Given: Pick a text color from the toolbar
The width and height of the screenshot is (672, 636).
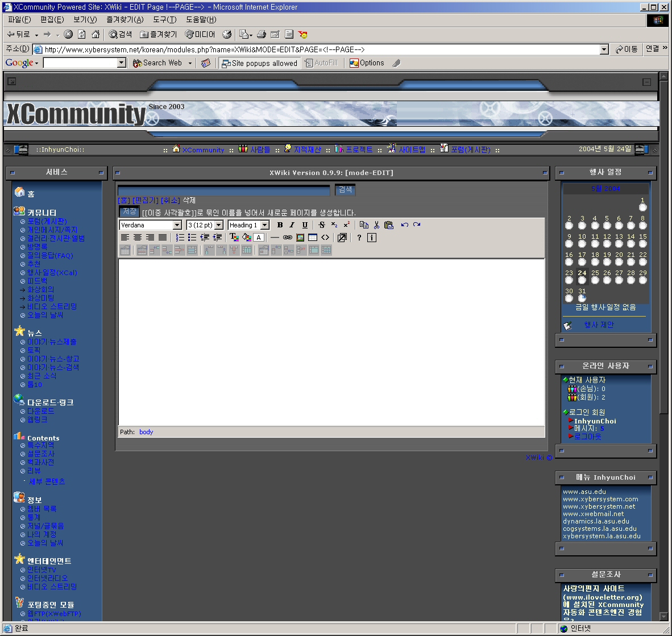Looking at the screenshot, I should point(234,238).
